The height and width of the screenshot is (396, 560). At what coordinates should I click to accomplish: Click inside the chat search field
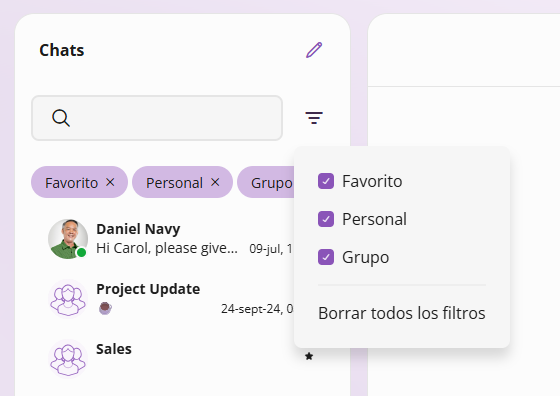coord(157,118)
